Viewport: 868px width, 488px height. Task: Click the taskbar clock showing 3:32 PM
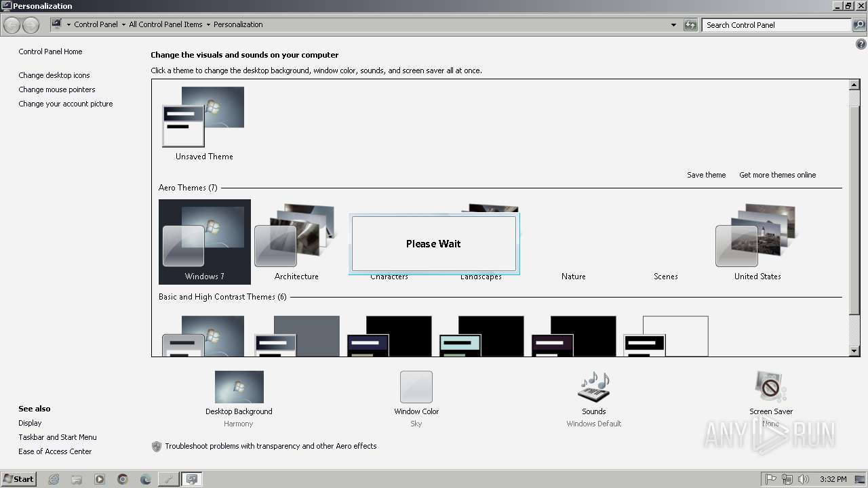click(x=833, y=479)
